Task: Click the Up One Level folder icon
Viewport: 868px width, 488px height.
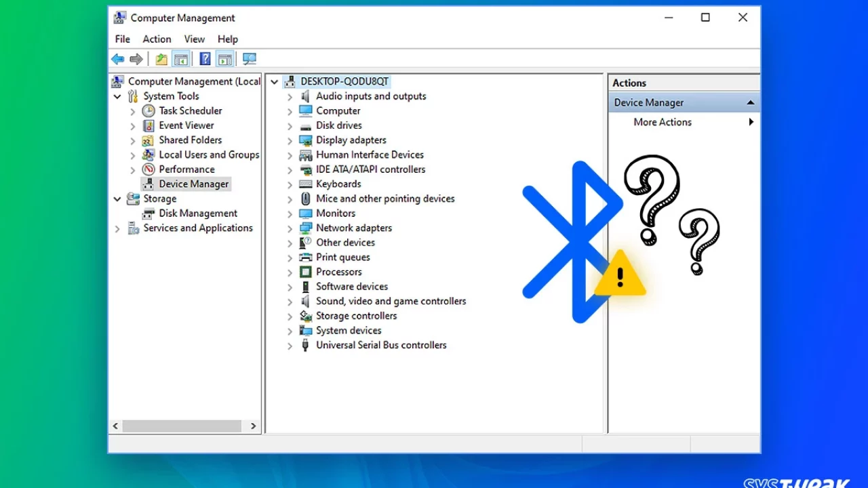Action: [161, 60]
